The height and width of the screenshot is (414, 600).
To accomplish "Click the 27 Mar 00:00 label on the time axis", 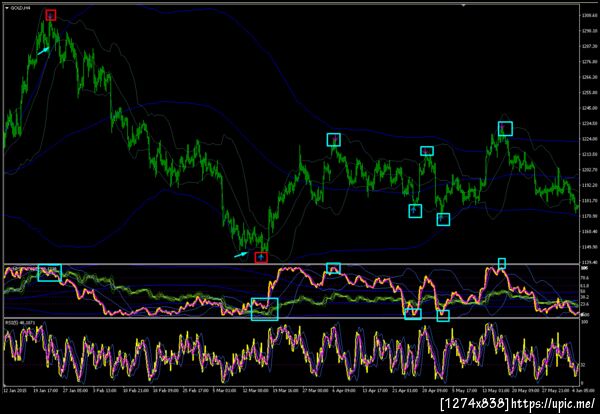I will coord(316,391).
